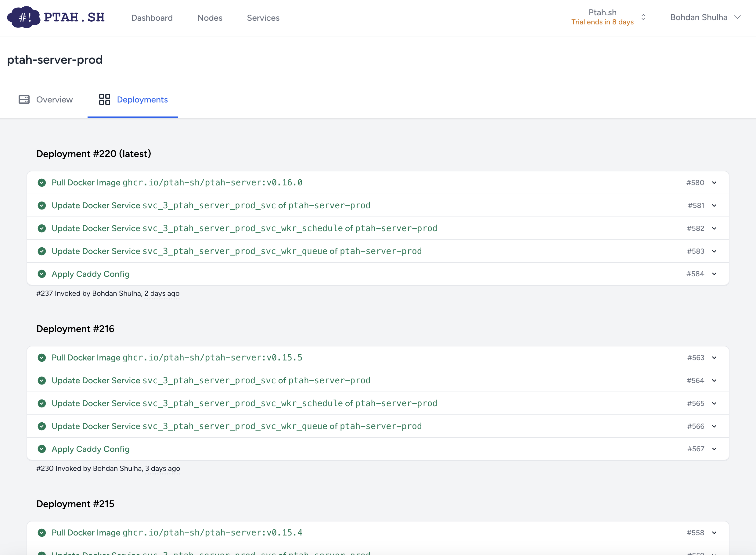Viewport: 756px width, 555px height.
Task: Expand task #584 chevron
Action: pos(714,274)
